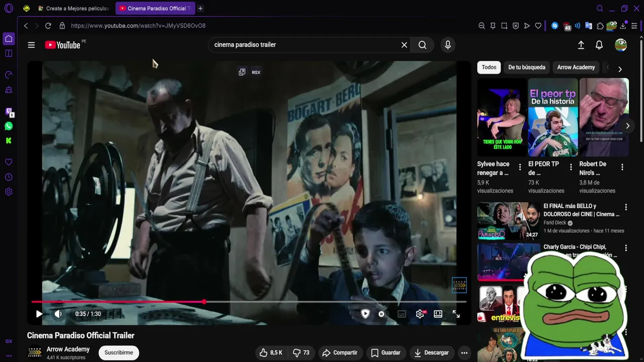This screenshot has width=644, height=362.
Task: Add page to bookmarks heart icon
Action: pyautogui.click(x=538, y=26)
